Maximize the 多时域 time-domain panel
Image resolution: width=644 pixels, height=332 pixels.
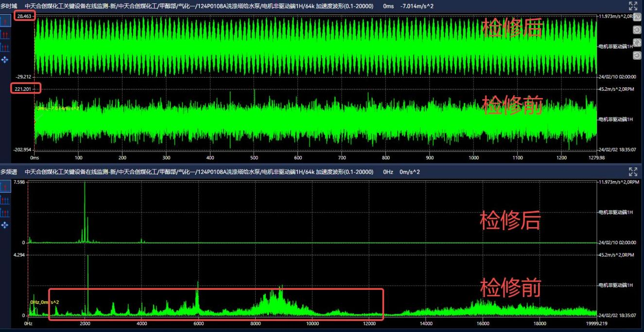tap(632, 6)
